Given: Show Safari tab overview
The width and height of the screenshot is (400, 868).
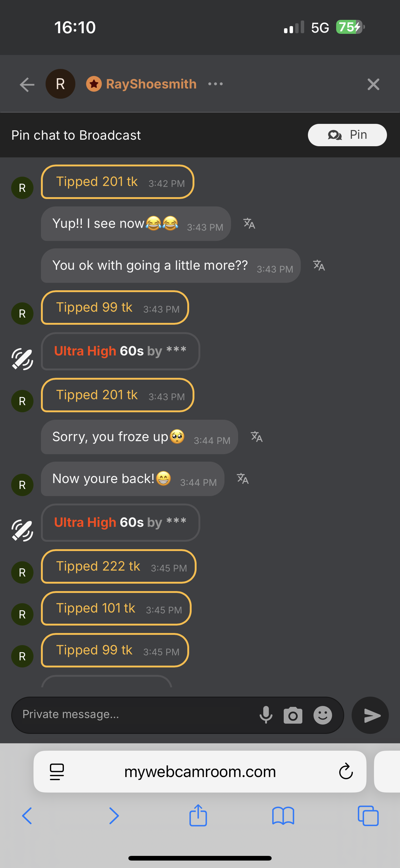Looking at the screenshot, I should [368, 816].
